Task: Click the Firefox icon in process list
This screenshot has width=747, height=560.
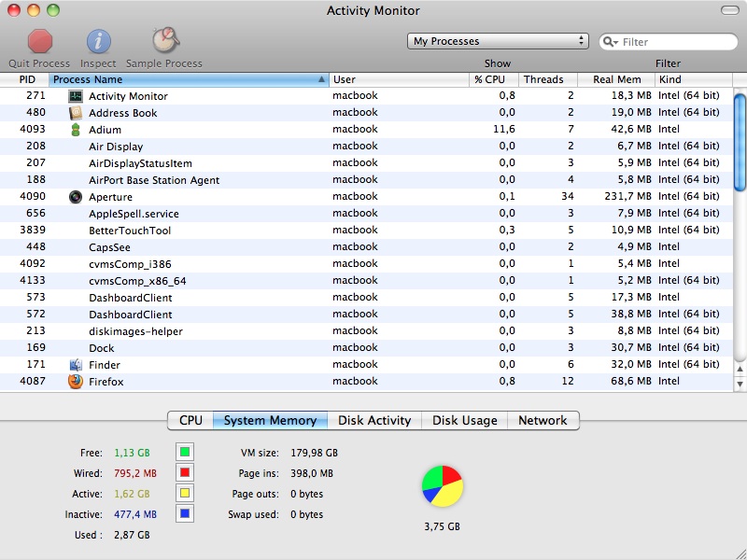Action: click(x=76, y=382)
